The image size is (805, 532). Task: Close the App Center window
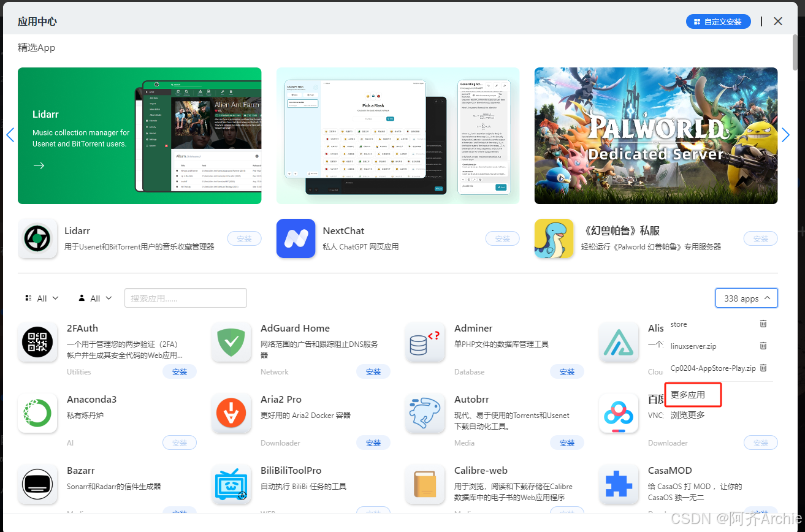778,21
